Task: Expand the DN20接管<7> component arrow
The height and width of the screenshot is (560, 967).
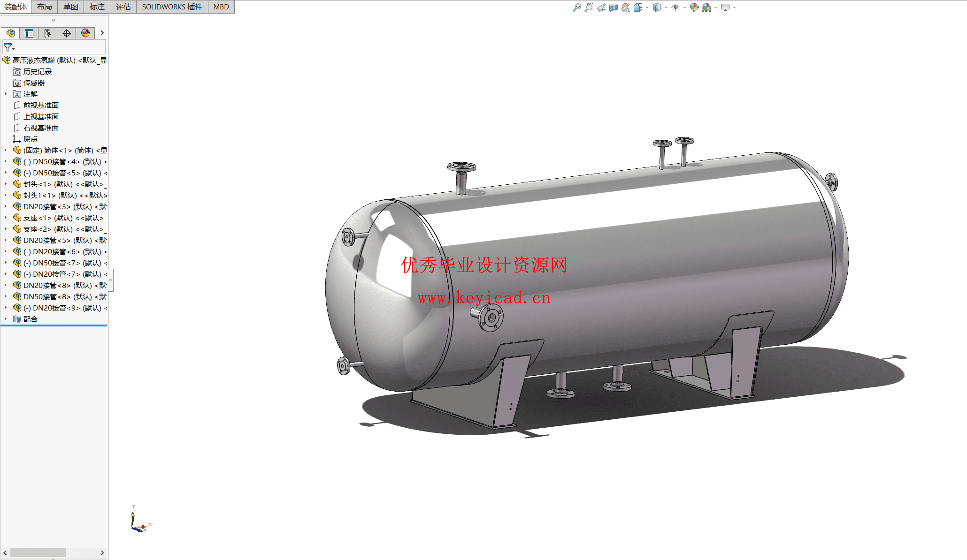Action: [x=6, y=274]
